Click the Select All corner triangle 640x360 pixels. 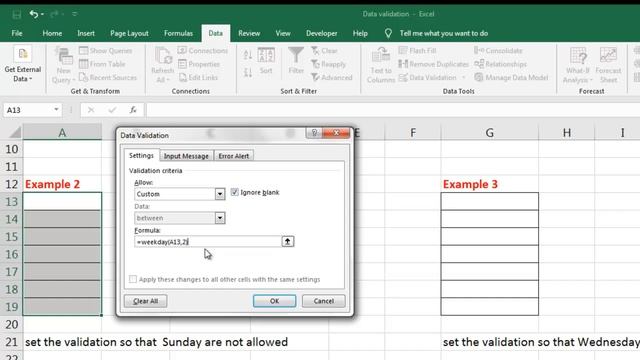pyautogui.click(x=15, y=132)
